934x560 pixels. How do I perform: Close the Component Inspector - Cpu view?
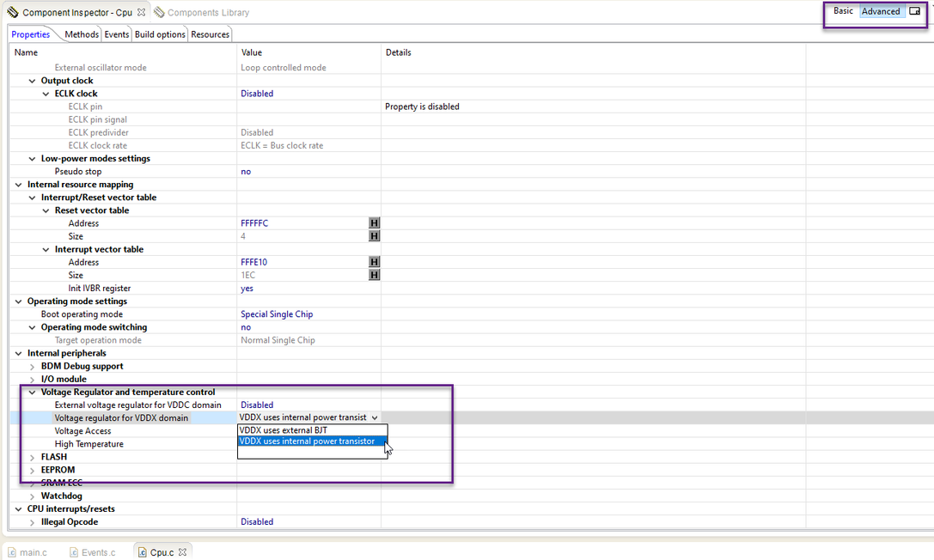point(141,12)
